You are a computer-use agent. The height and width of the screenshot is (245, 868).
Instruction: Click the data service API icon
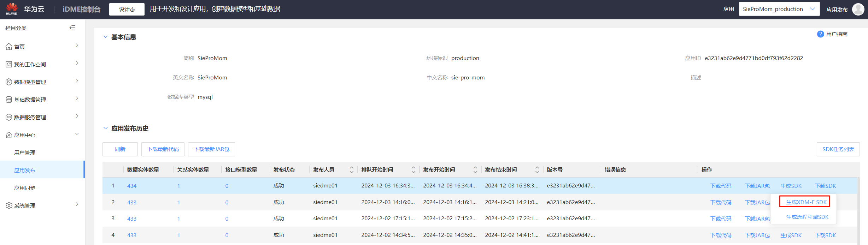[x=9, y=117]
